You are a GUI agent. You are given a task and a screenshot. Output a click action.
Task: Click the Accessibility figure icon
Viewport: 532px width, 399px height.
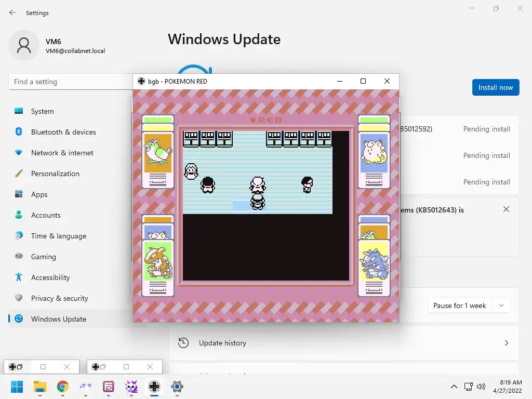tap(19, 277)
